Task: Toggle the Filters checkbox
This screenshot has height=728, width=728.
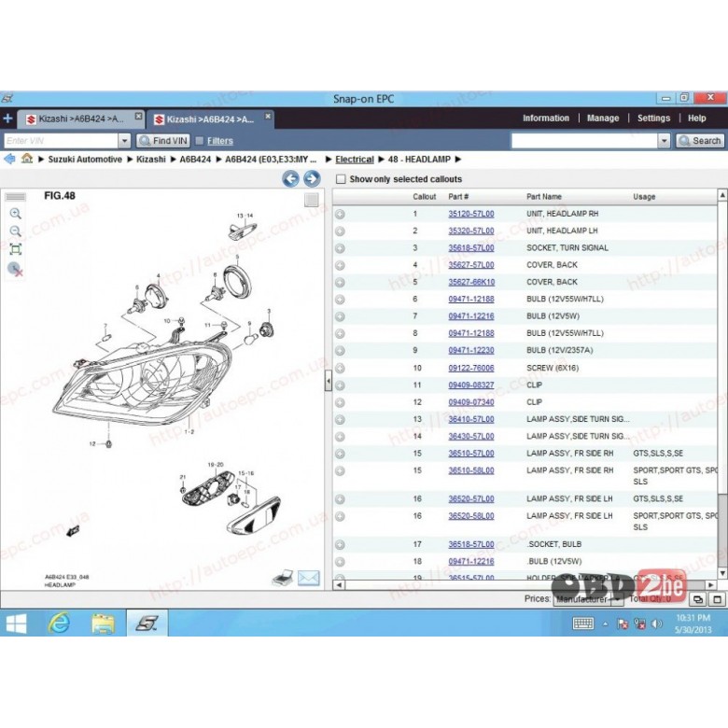Action: point(200,141)
